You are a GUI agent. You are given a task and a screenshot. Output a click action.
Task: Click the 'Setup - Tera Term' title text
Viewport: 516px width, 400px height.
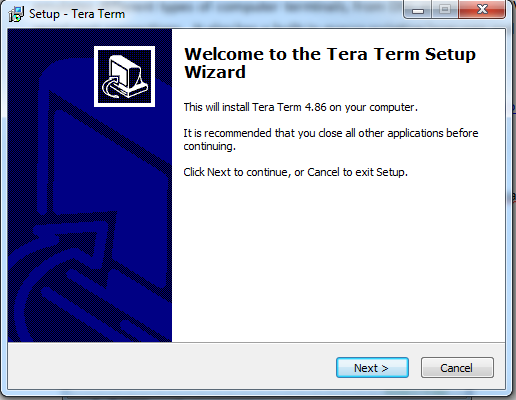click(x=77, y=14)
